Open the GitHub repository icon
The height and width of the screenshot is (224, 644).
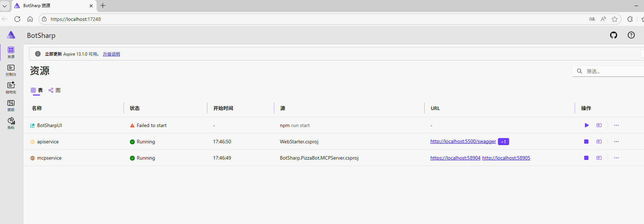[x=614, y=35]
